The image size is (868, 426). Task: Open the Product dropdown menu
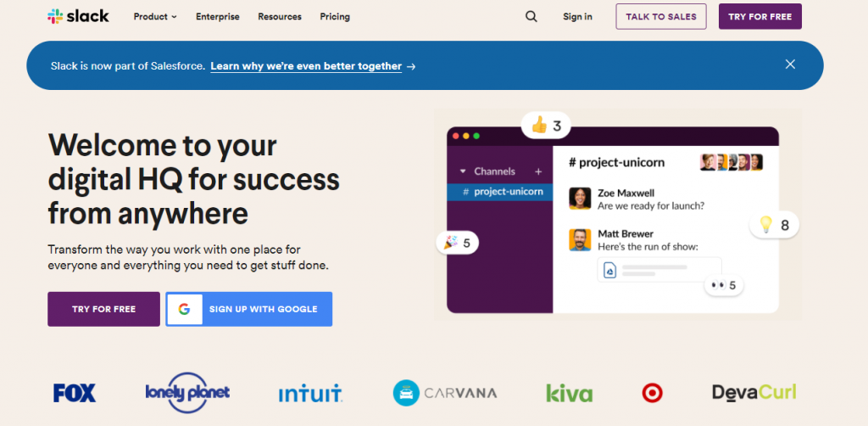tap(155, 17)
